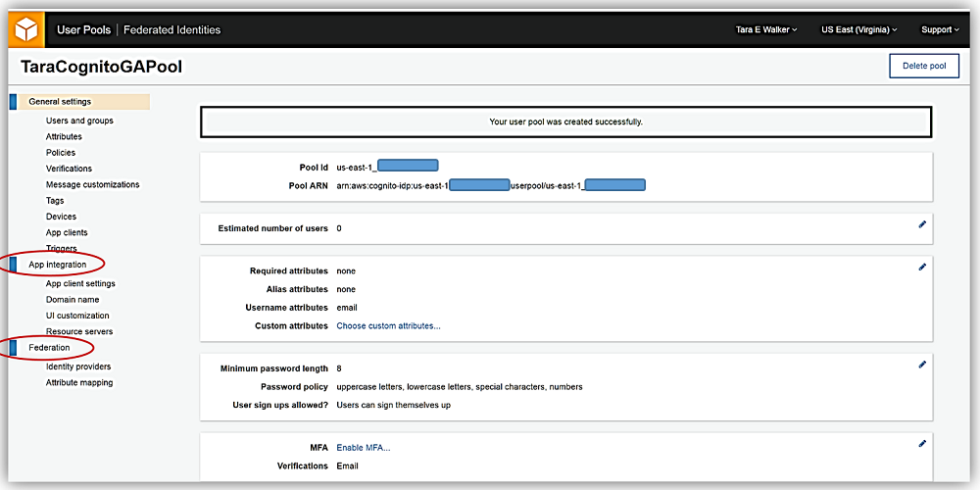980x490 pixels.
Task: Click edit pencil in Required attributes panel
Action: pos(921,267)
